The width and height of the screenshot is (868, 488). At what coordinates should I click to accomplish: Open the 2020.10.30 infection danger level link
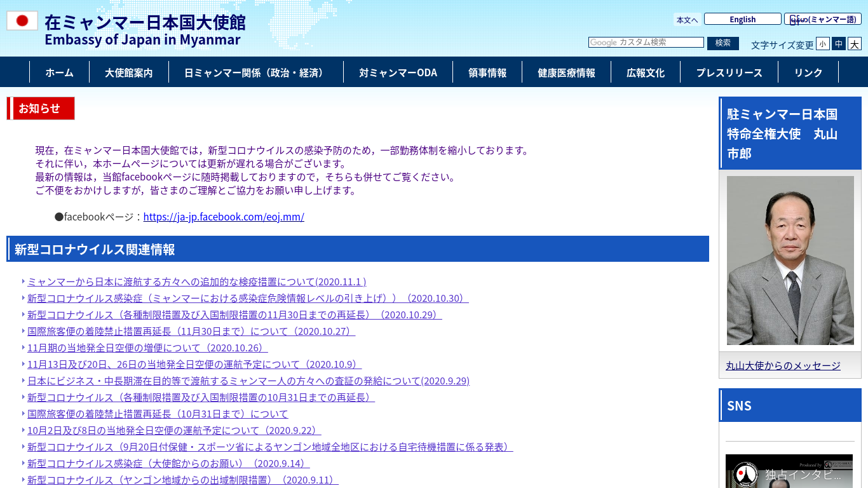[x=248, y=298]
